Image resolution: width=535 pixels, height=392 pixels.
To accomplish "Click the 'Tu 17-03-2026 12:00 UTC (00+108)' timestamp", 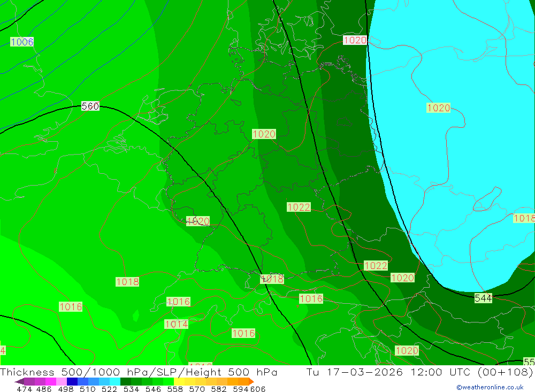I will (419, 372).
